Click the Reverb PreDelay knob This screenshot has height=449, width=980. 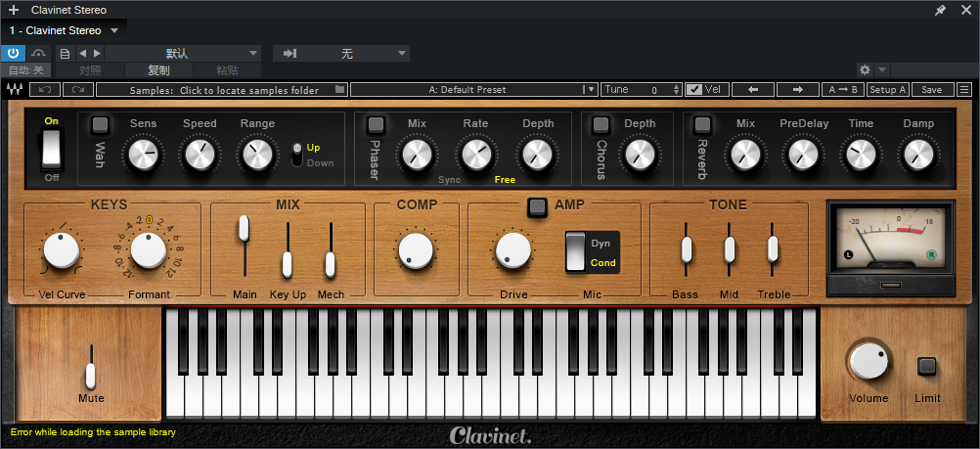coord(803,154)
